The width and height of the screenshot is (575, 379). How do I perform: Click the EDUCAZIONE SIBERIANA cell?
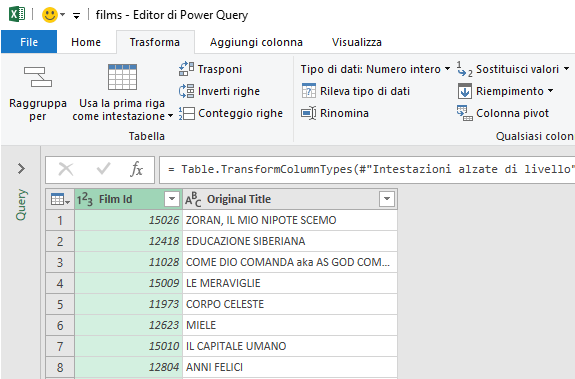tap(290, 241)
